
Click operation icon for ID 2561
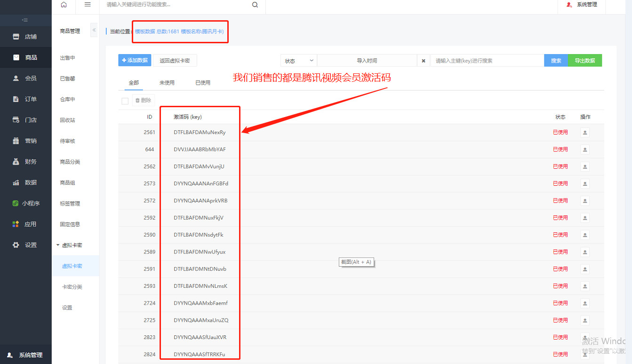point(585,133)
